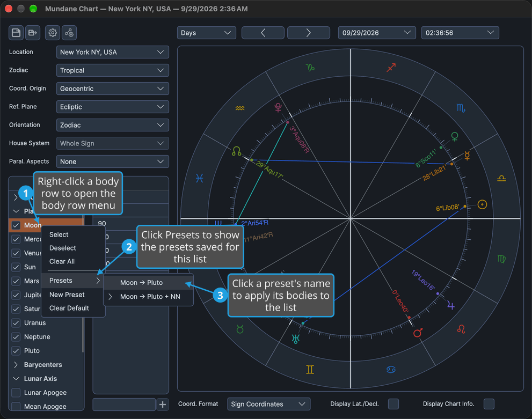Viewport: 532px width, 419px height.
Task: Click the Mars glyph in the chart
Action: coord(418,333)
